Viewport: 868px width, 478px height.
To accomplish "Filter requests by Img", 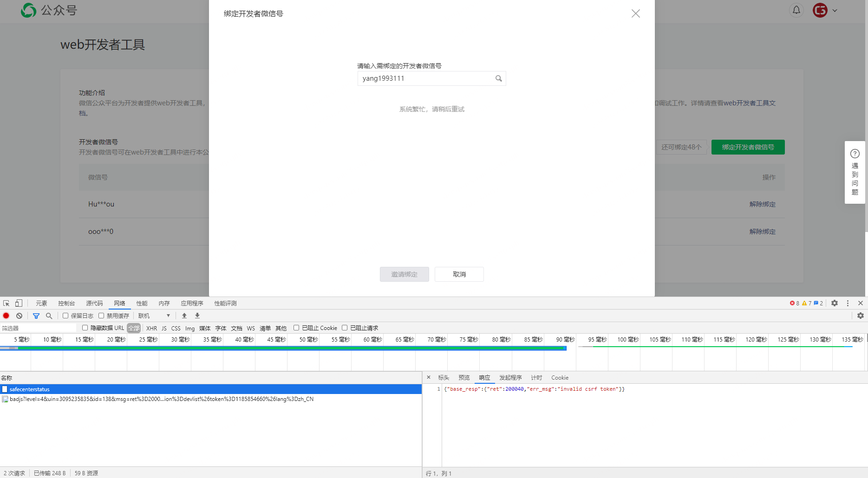I will click(190, 328).
